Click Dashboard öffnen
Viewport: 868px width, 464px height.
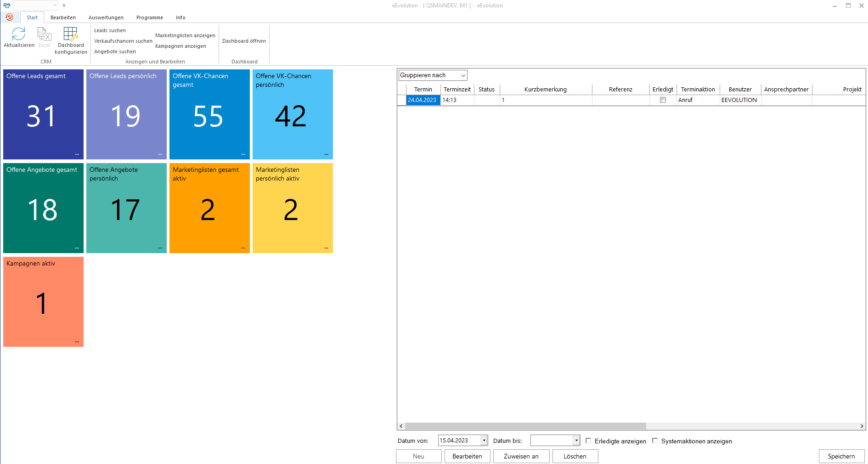pyautogui.click(x=244, y=41)
